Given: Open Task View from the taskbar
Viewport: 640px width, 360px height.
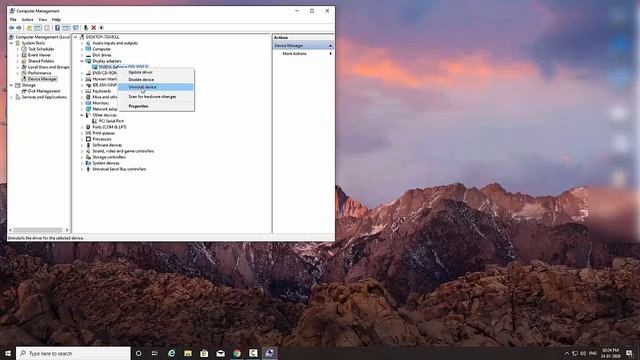Looking at the screenshot, I should 155,353.
